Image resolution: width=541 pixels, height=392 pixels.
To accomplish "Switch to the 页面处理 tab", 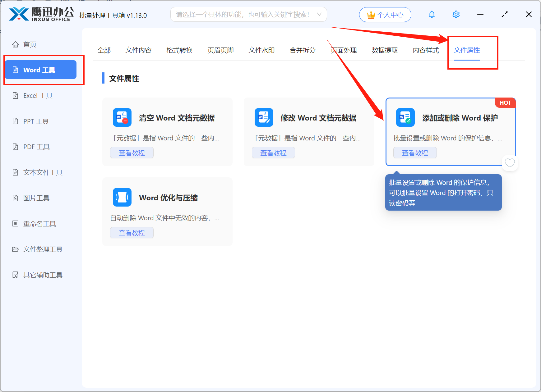I will coord(344,50).
